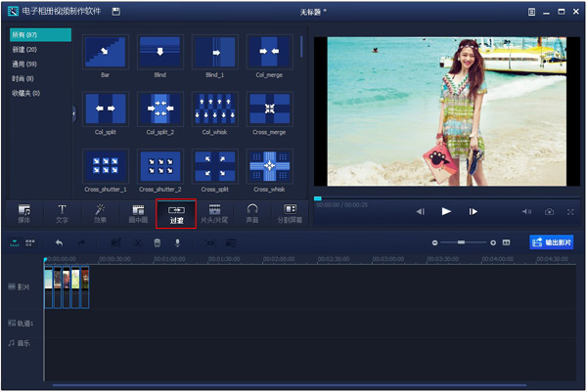Screen dimensions: 587x392
Task: Redo the last action
Action: [x=81, y=243]
